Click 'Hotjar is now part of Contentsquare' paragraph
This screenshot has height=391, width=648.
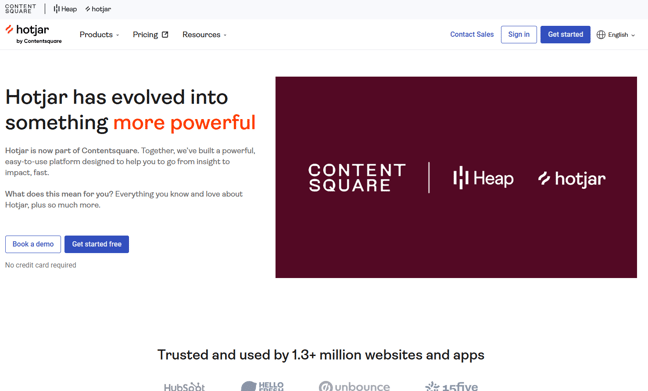pyautogui.click(x=130, y=161)
